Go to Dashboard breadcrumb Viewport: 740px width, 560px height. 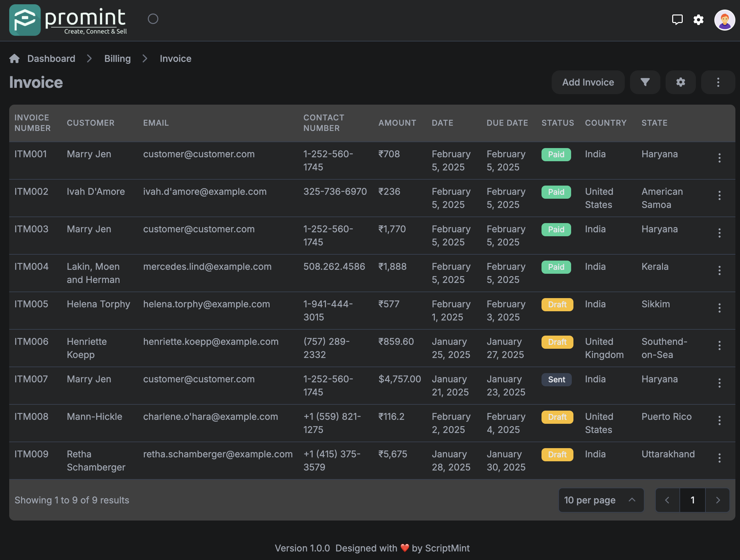pos(51,59)
